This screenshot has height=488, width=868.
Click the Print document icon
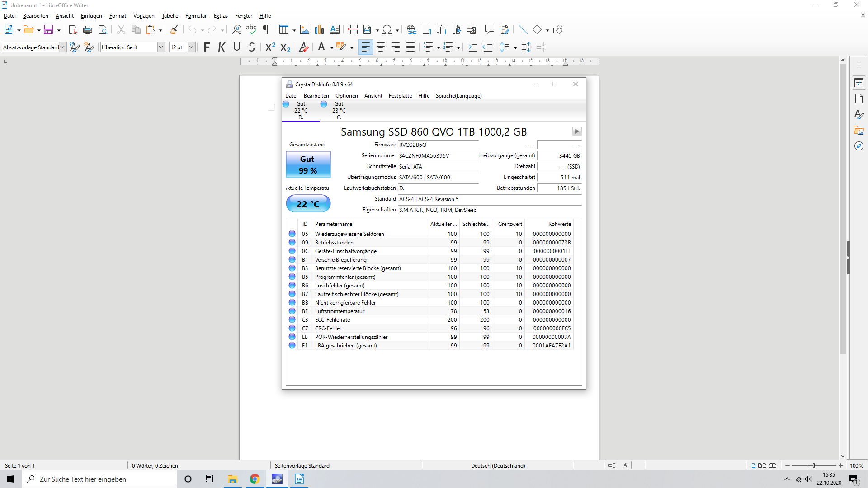coord(88,30)
